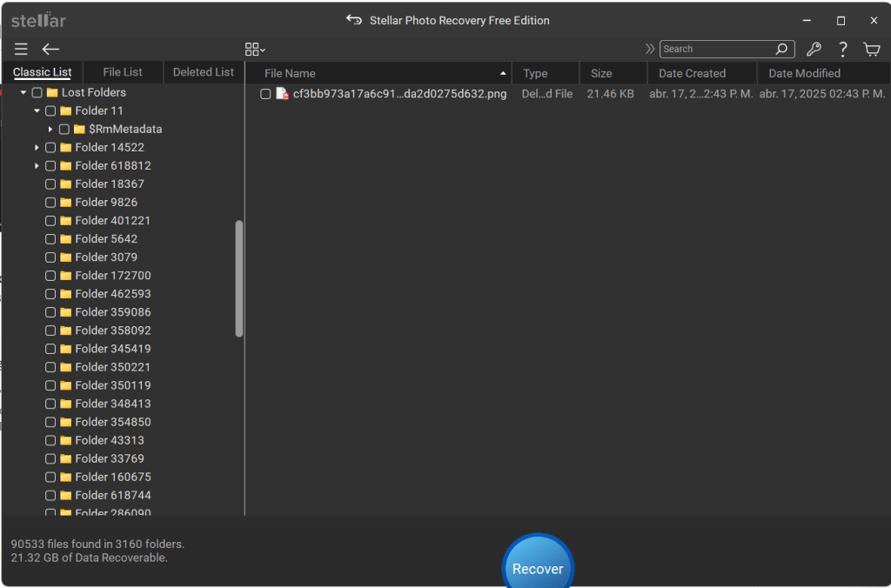Screen dimensions: 891x588
Task: Go back with the left arrow icon
Action: pyautogui.click(x=50, y=50)
